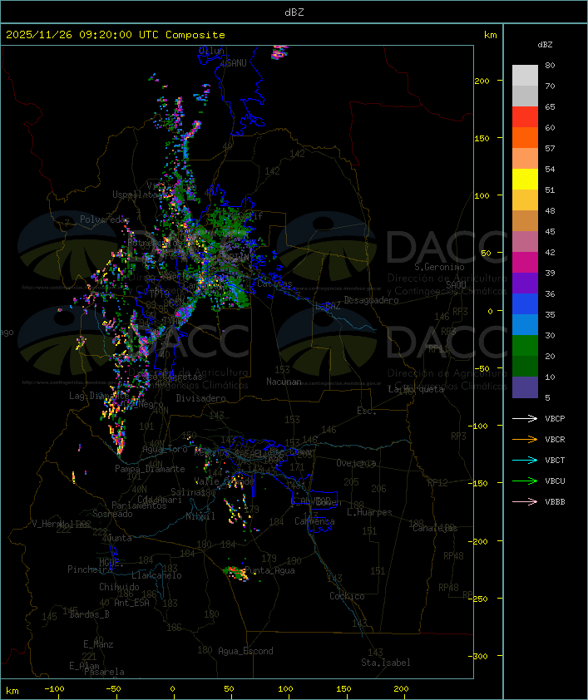Click the Sta.Isabel map label
Screen dimensions: 588x700
click(x=386, y=663)
